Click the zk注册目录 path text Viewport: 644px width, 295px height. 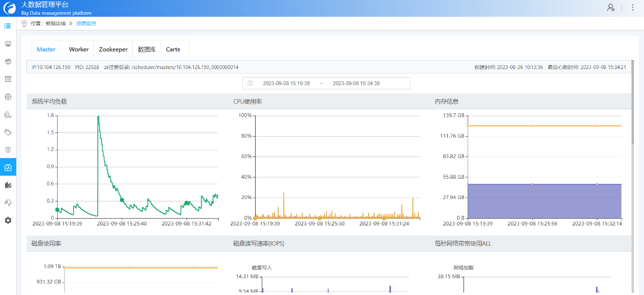point(171,67)
